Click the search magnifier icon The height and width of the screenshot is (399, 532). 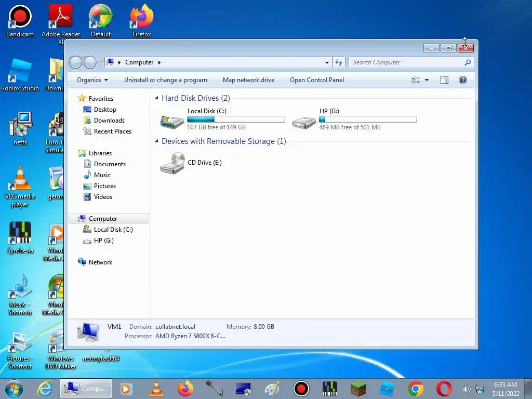[x=468, y=62]
